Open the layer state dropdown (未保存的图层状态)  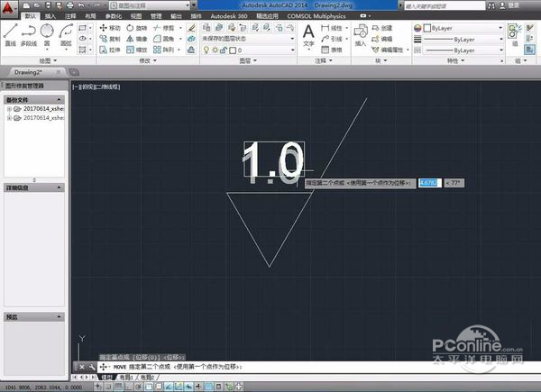(x=248, y=39)
